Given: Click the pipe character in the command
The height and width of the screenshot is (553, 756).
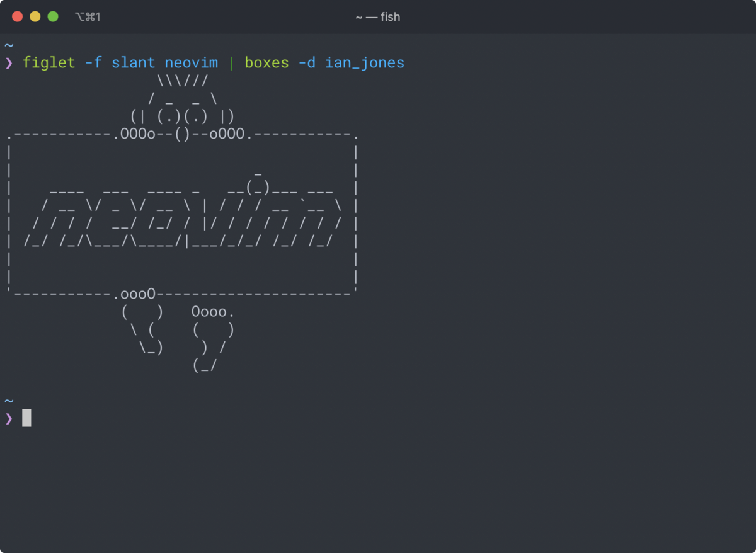Looking at the screenshot, I should pos(231,63).
